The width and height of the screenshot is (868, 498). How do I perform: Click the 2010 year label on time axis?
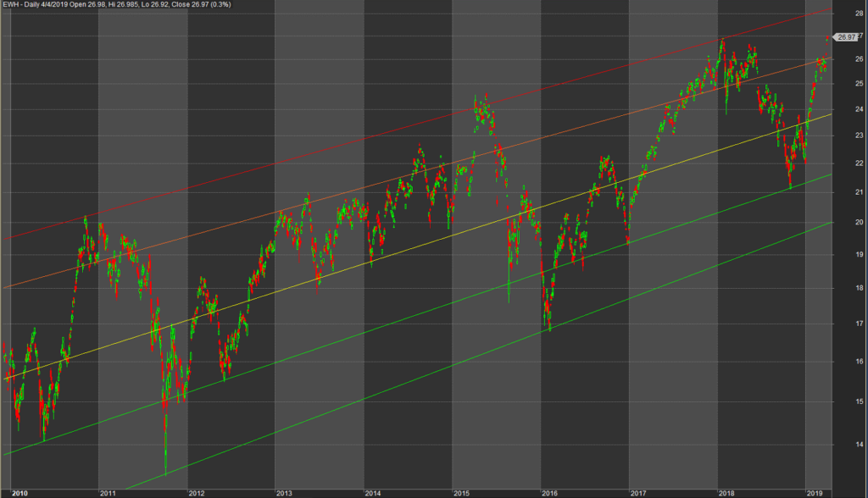[19, 493]
